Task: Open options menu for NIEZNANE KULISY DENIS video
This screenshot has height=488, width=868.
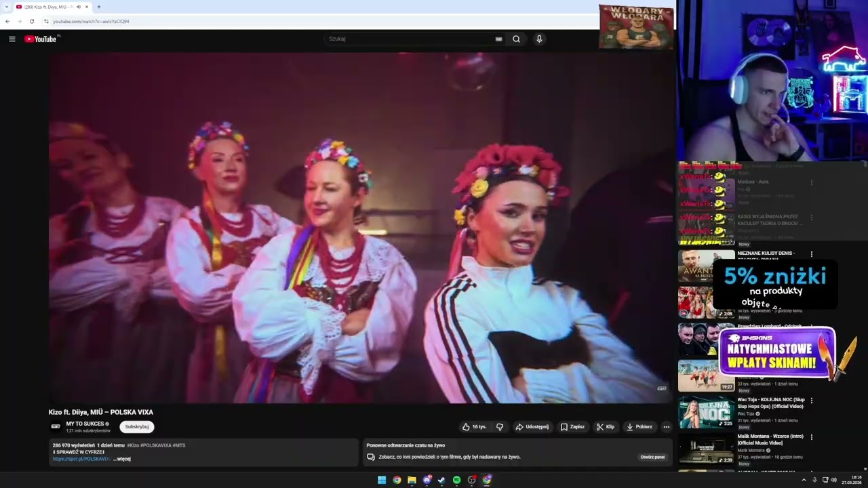Action: 812,254
